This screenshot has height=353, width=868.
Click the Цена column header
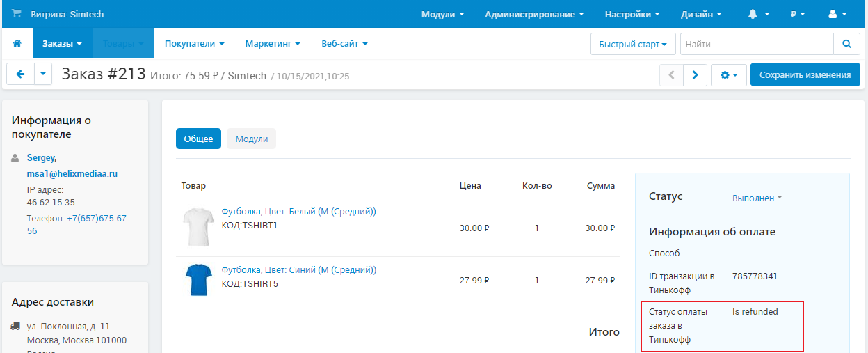(x=470, y=185)
